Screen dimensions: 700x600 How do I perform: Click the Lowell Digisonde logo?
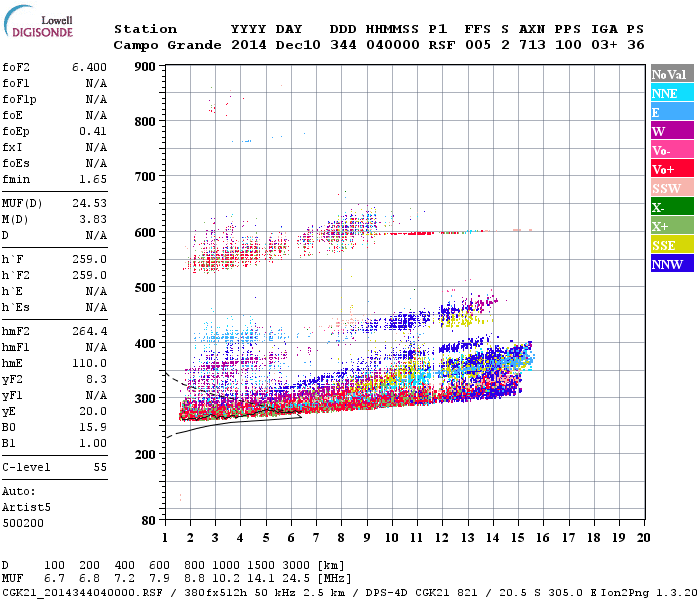click(x=38, y=21)
